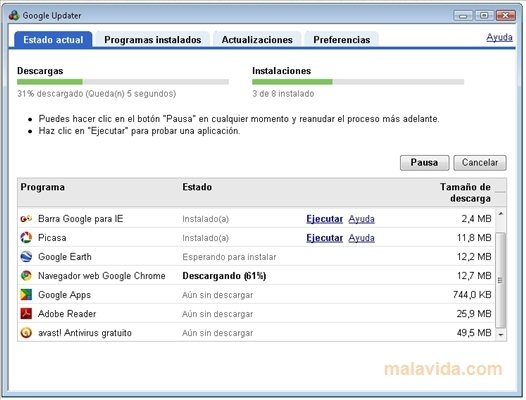Click the 12,7 MB size value
The width and height of the screenshot is (526, 400).
(474, 276)
